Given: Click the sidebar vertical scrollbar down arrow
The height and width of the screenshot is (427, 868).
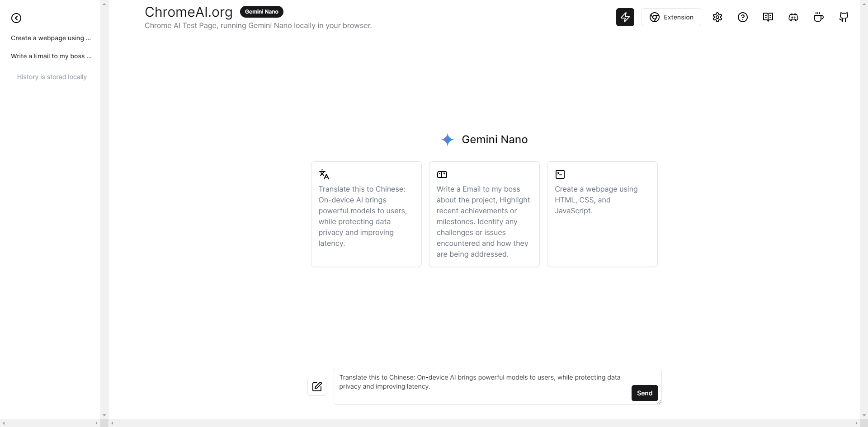Looking at the screenshot, I should click(104, 415).
